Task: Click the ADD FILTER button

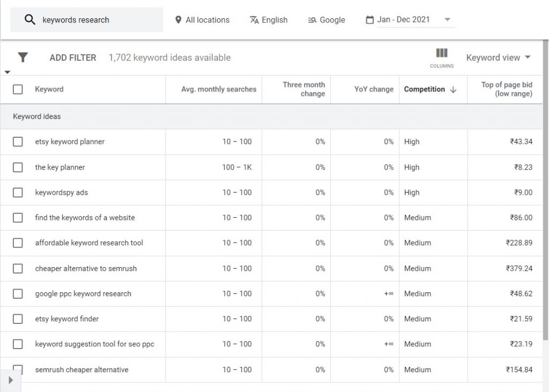Action: [73, 57]
